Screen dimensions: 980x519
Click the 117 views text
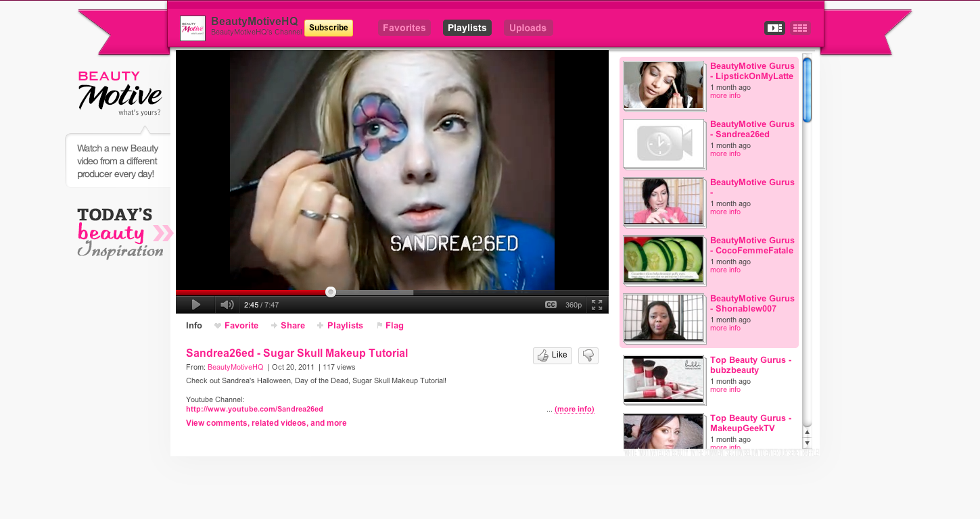click(x=339, y=367)
